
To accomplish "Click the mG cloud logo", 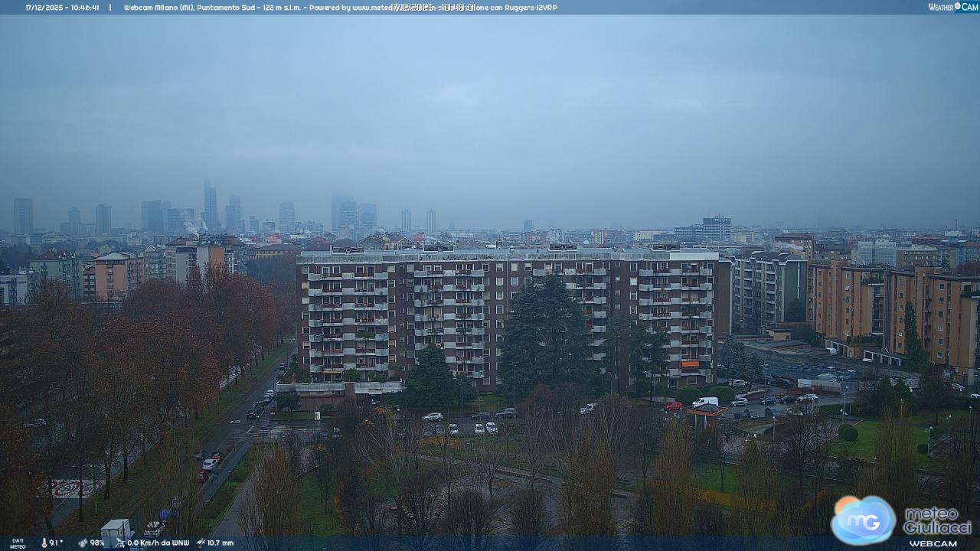I will pos(864,520).
